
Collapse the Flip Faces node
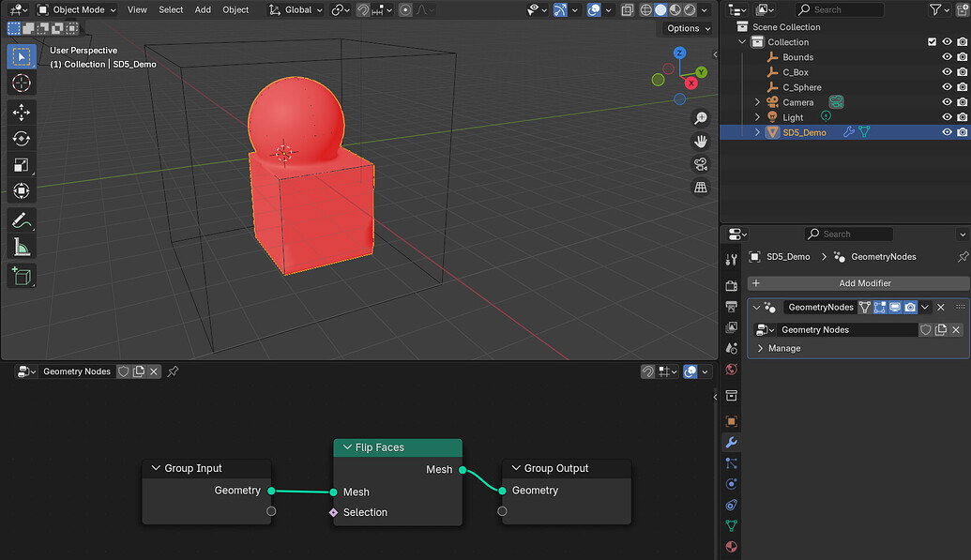point(347,447)
